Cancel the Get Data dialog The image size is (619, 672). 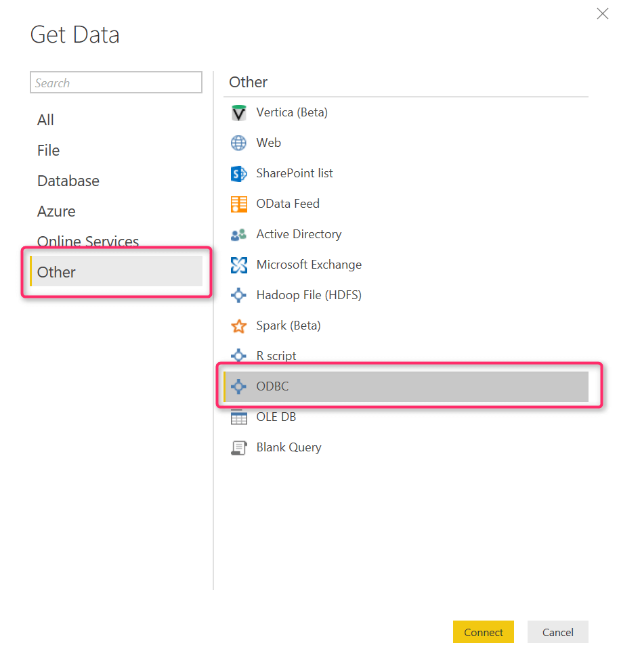click(557, 632)
